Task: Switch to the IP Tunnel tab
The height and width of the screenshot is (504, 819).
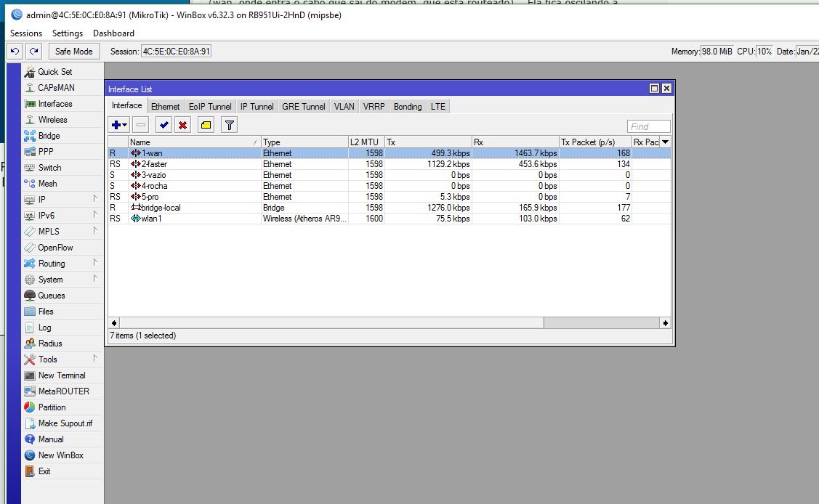Action: coord(257,107)
